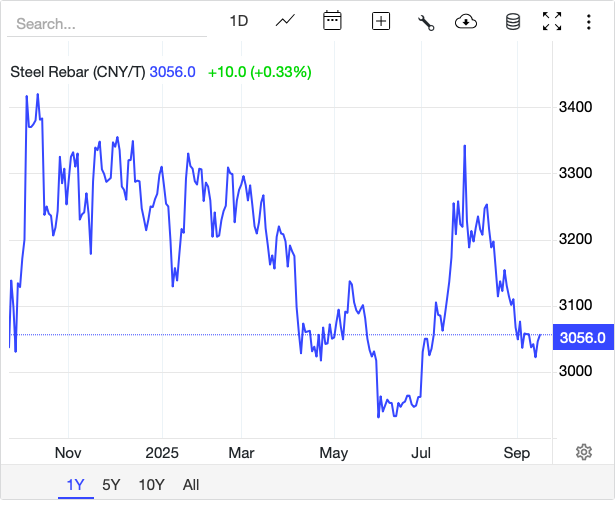Click the 2025 label on time axis
Screen dimensions: 615x523
click(x=160, y=453)
